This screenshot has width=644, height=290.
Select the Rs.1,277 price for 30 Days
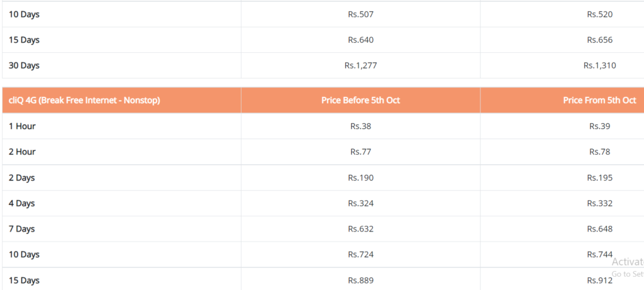pos(360,65)
